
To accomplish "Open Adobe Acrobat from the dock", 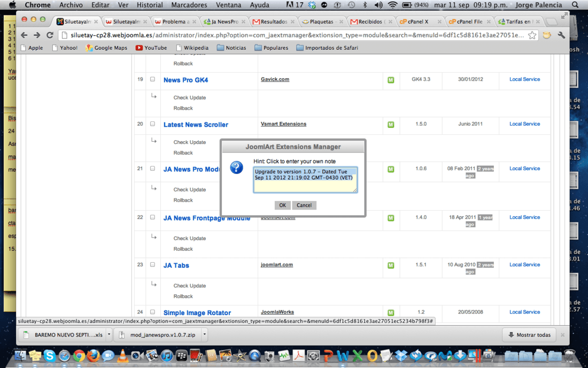I will click(298, 356).
